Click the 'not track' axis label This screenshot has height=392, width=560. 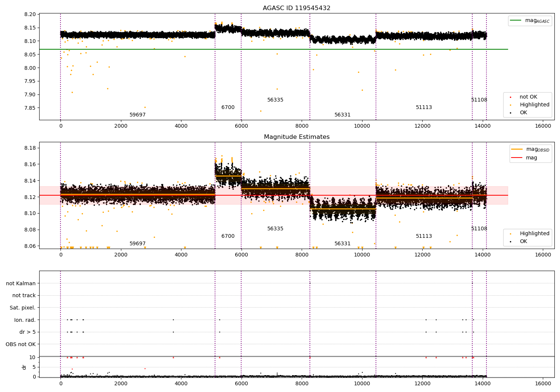24,296
